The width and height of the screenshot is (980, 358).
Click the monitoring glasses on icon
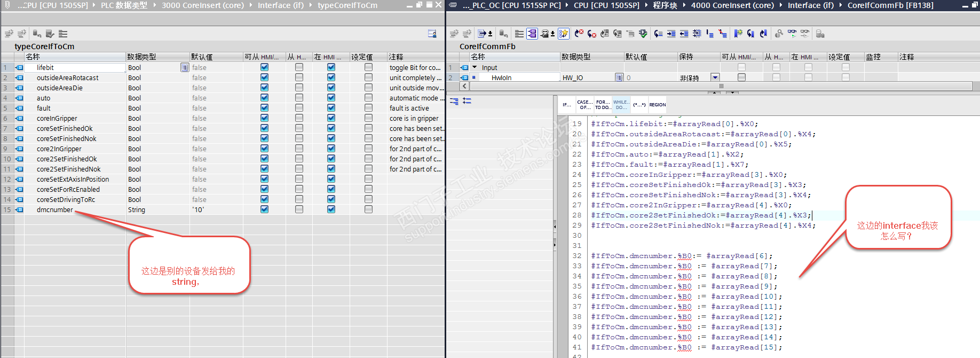(792, 34)
